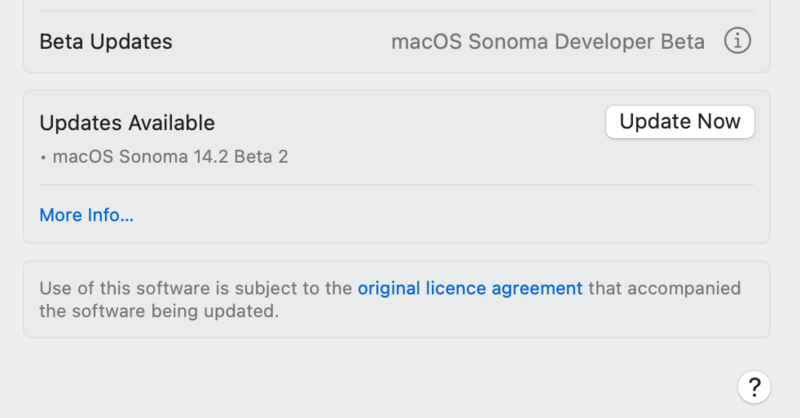Open the original licence agreement link
Image resolution: width=800 pixels, height=418 pixels.
(x=470, y=288)
